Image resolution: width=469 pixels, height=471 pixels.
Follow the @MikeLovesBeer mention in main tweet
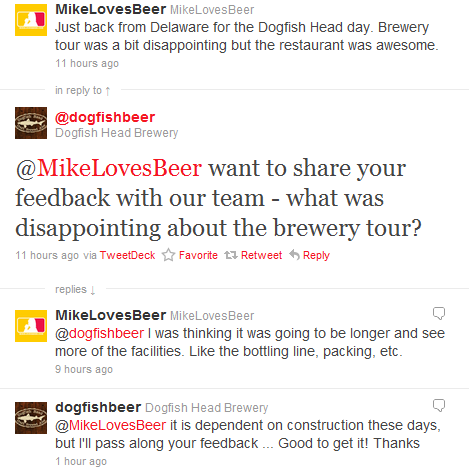(109, 168)
